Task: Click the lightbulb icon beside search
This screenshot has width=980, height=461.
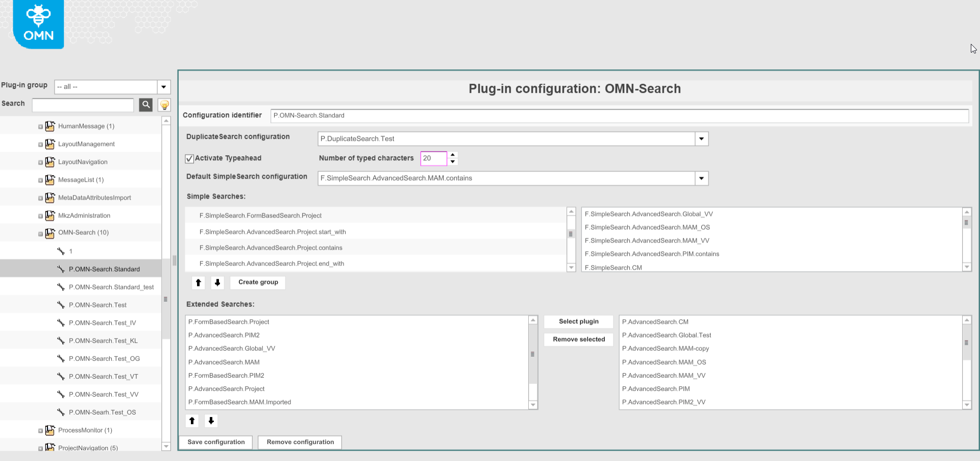Action: pos(164,105)
